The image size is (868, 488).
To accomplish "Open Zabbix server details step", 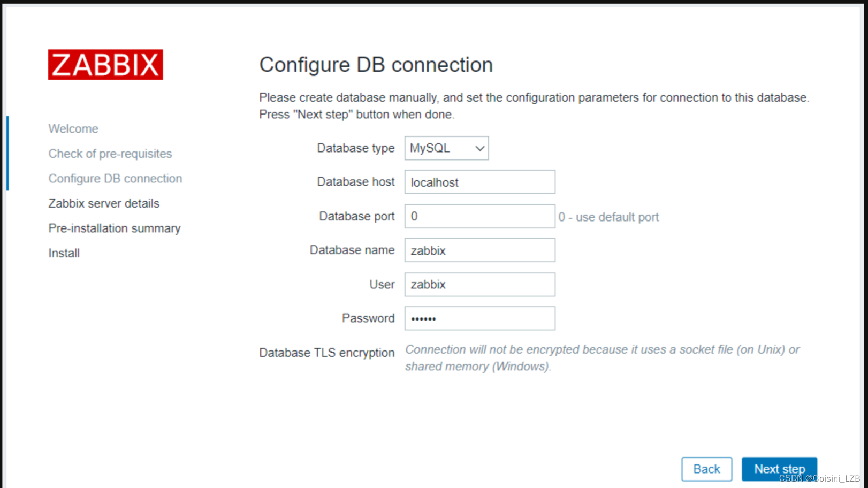I will coord(104,203).
